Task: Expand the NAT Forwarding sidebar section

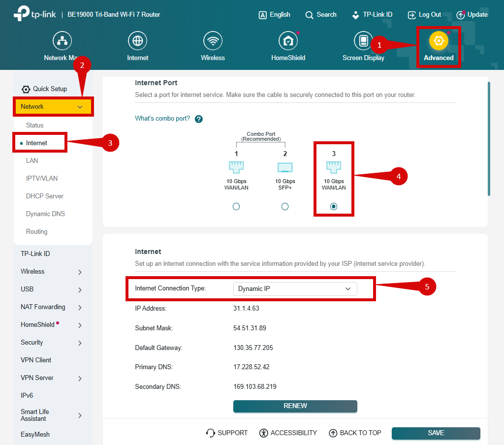Action: click(x=80, y=308)
